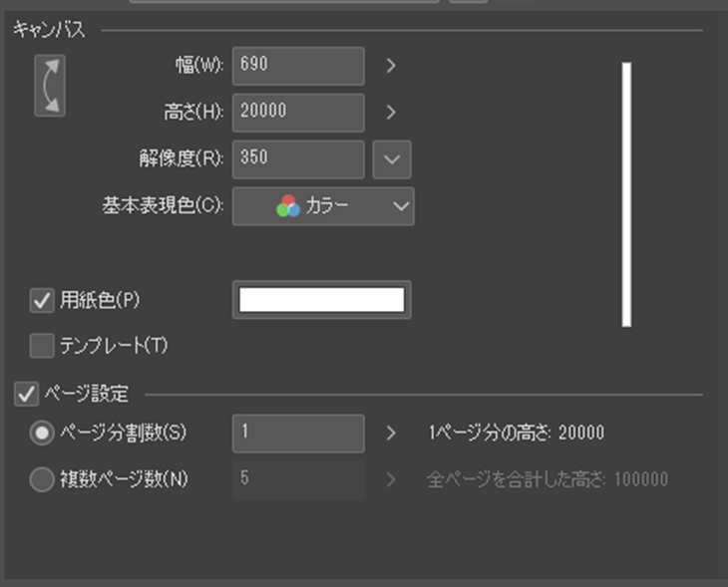Toggle the 用紙色(P) paper color checkbox
The width and height of the screenshot is (728, 587).
[x=42, y=300]
